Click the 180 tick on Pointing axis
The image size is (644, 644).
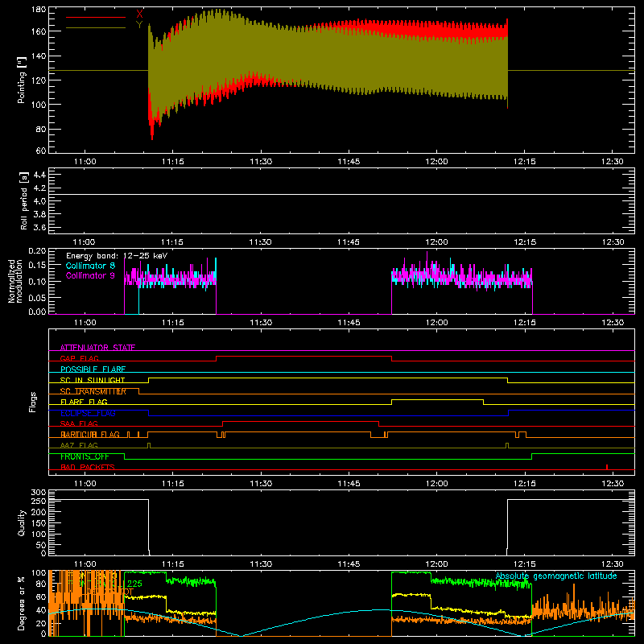(39, 10)
